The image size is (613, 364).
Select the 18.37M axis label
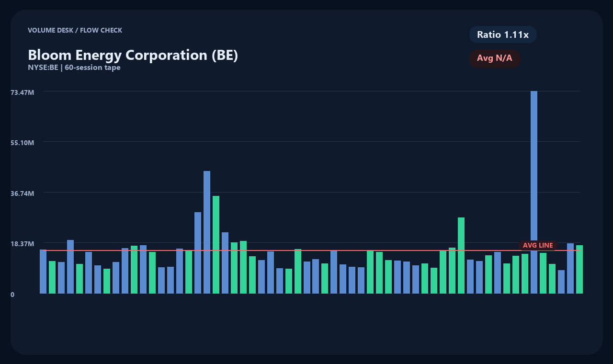(x=23, y=244)
